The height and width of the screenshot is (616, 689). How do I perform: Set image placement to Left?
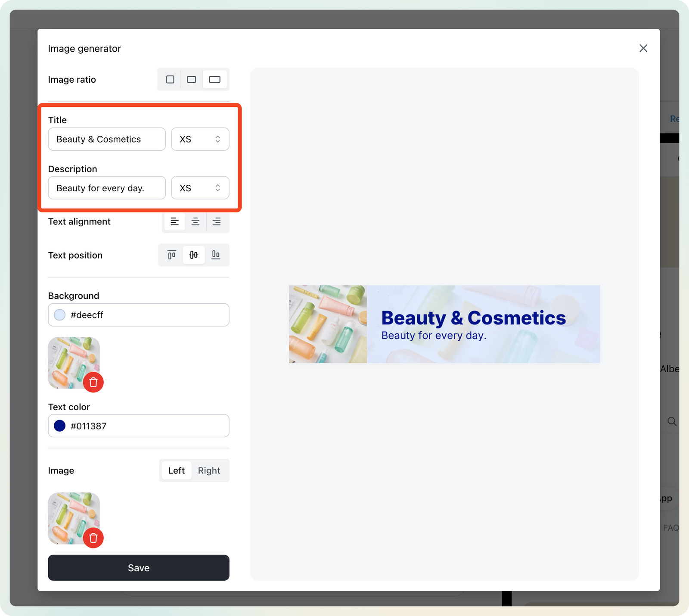[177, 470]
